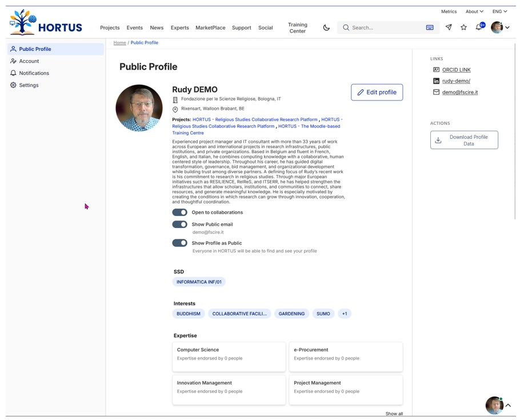This screenshot has height=420, width=520.
Task: Click Public Profile in the breadcrumb
Action: pyautogui.click(x=144, y=42)
